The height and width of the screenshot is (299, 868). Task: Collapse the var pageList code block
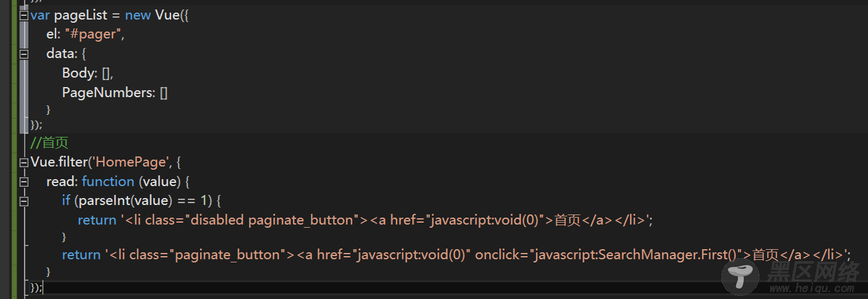click(24, 15)
